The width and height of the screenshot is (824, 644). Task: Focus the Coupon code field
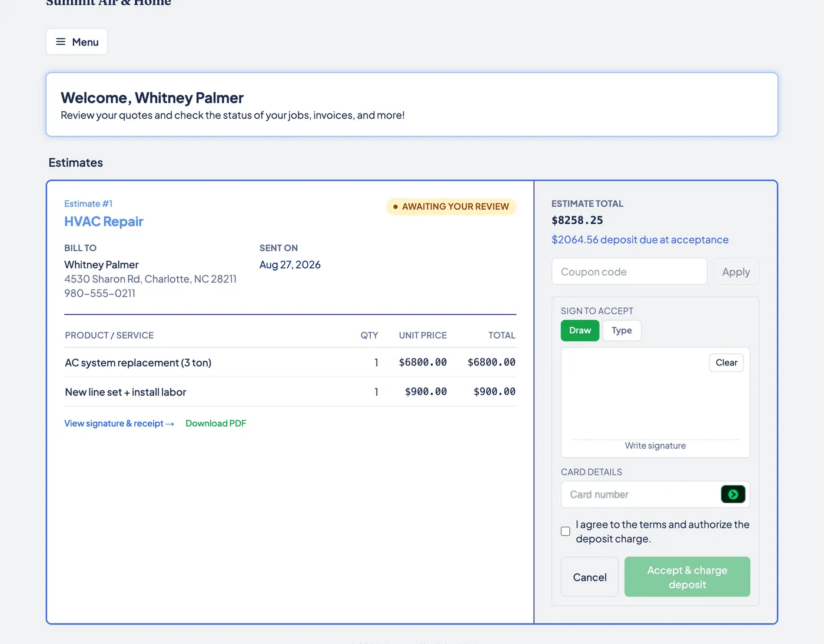(x=629, y=272)
